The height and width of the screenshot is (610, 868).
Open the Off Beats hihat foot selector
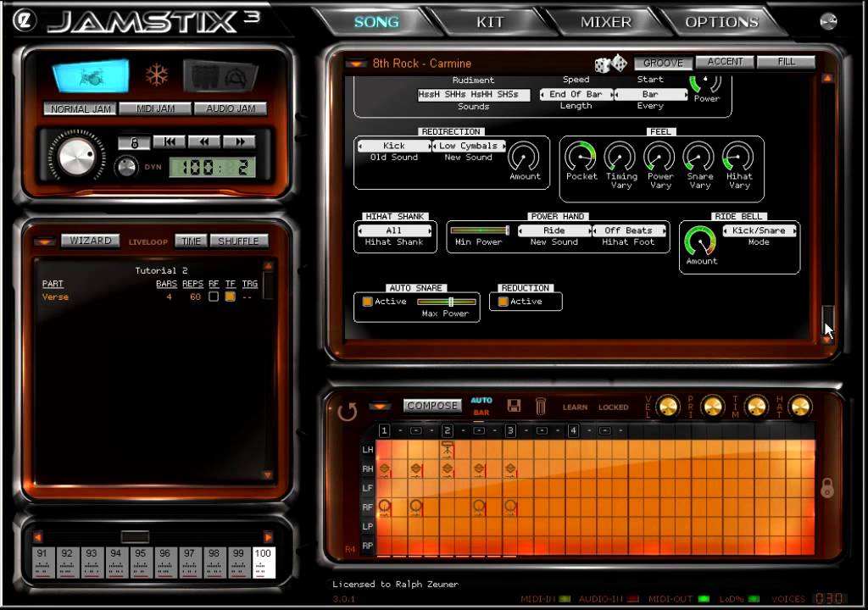pyautogui.click(x=628, y=230)
